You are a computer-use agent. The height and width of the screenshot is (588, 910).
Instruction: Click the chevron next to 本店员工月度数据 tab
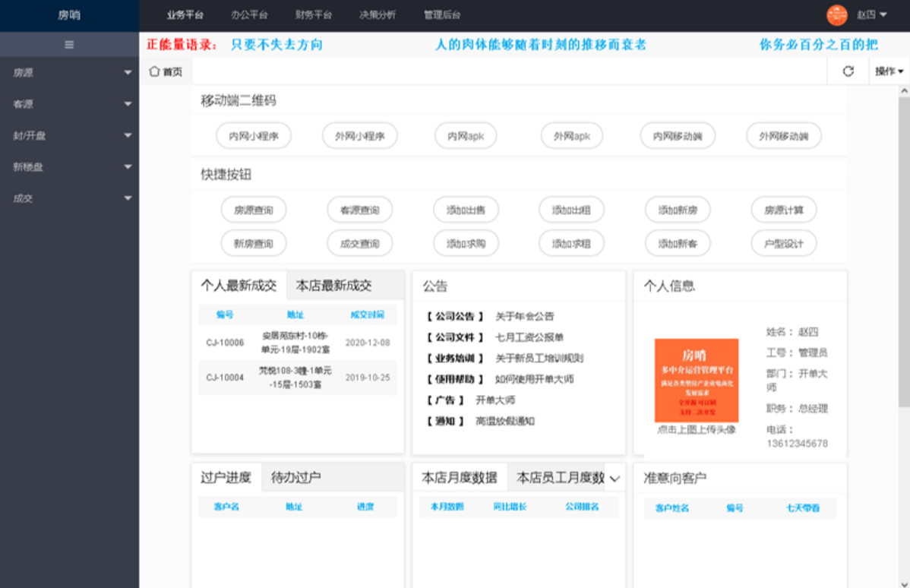pyautogui.click(x=615, y=479)
